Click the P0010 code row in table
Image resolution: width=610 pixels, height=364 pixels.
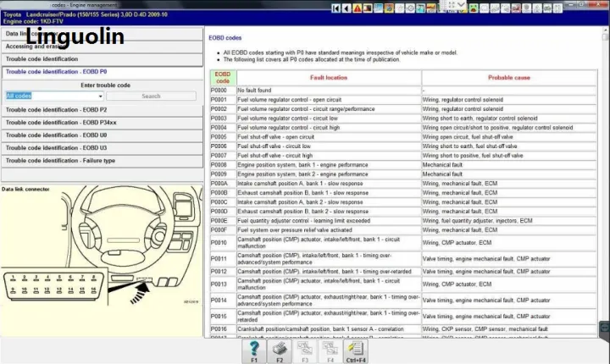coord(222,244)
